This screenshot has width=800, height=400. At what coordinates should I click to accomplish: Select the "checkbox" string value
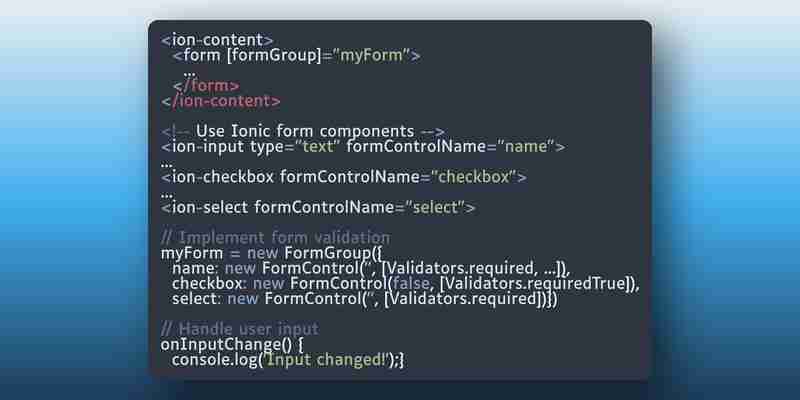click(474, 177)
